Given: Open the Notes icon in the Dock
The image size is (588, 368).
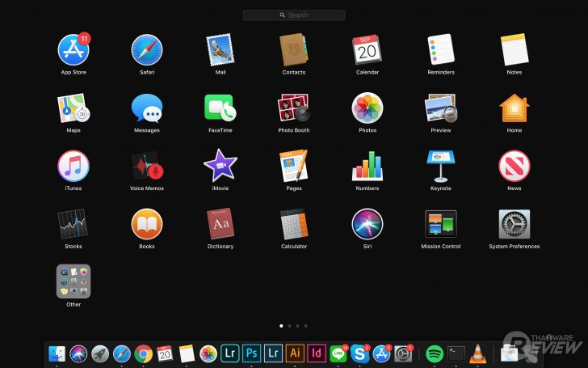Looking at the screenshot, I should coord(187,353).
